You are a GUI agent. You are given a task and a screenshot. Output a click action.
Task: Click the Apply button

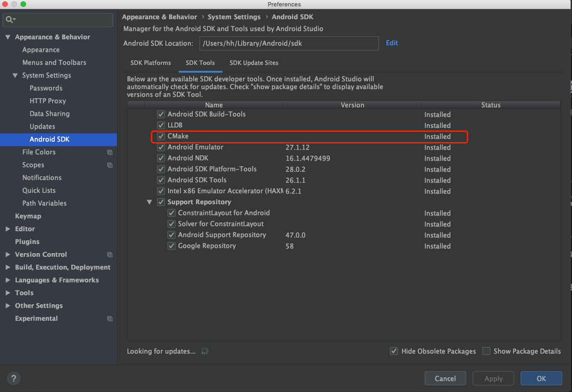point(493,378)
